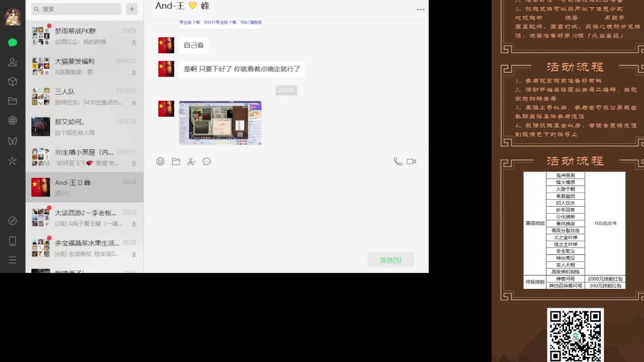This screenshot has width=644, height=362.
Task: Start a voice call with the contact
Action: pos(397,161)
